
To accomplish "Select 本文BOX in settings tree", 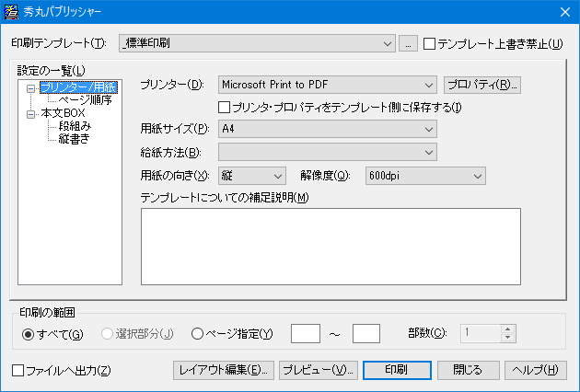I will (x=63, y=113).
